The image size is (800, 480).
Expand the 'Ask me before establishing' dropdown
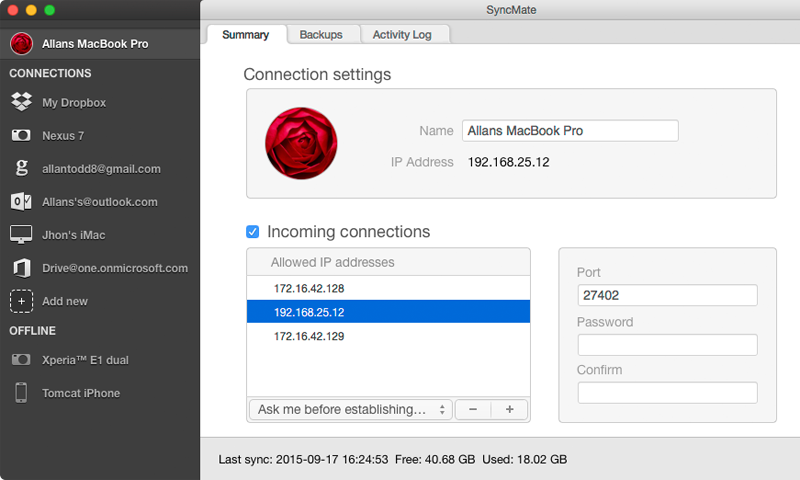tap(351, 409)
